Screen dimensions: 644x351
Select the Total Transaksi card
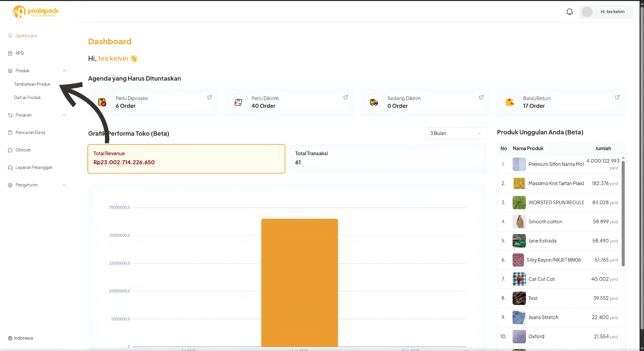click(x=388, y=159)
